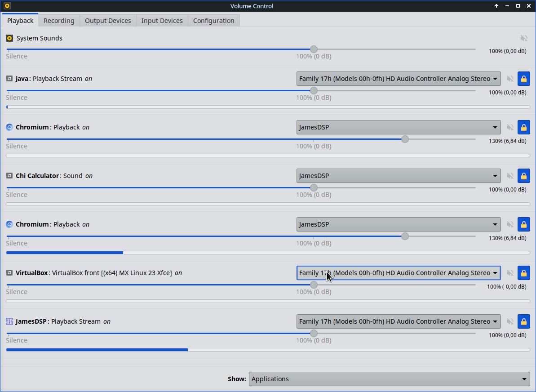Viewport: 536px width, 392px height.
Task: Open JamesDSP stream output device selector
Action: point(399,321)
